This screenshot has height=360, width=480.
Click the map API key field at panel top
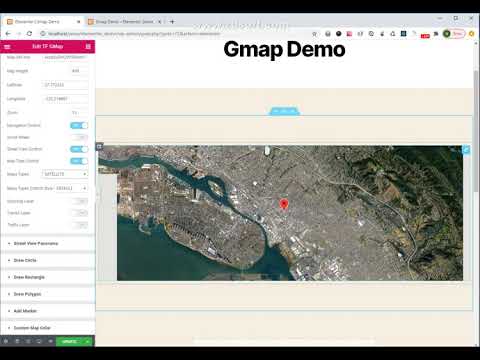[x=65, y=57]
